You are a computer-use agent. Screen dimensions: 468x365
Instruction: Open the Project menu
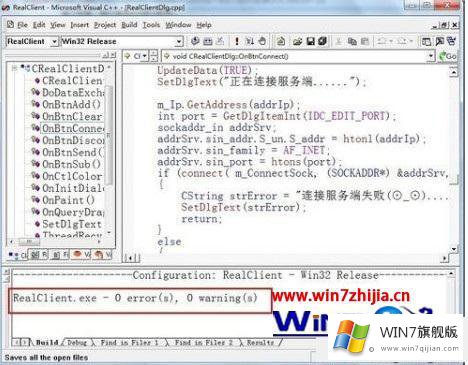point(105,25)
